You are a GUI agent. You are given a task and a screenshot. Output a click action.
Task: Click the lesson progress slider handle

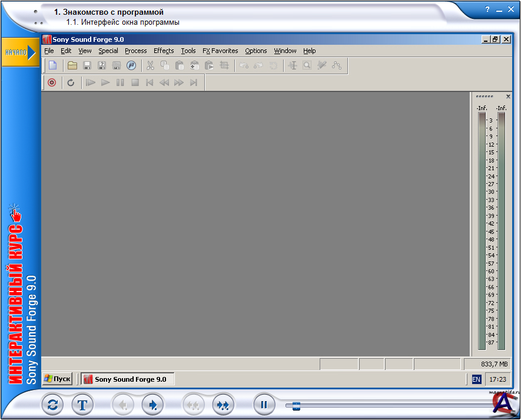tap(296, 405)
